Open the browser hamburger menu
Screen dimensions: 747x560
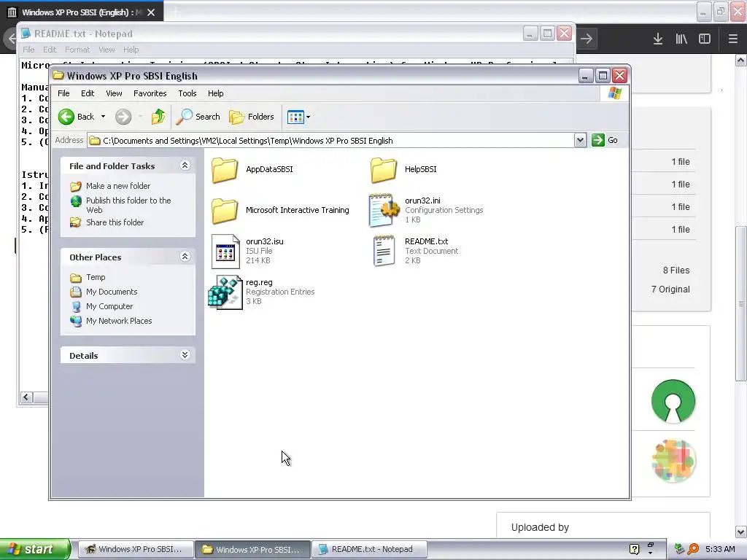733,39
